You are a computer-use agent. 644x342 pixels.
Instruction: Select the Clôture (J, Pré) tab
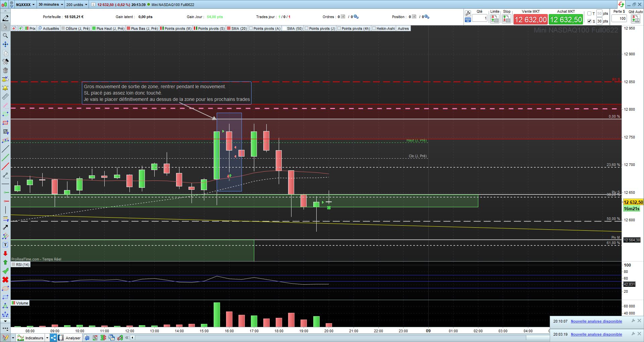coord(75,28)
